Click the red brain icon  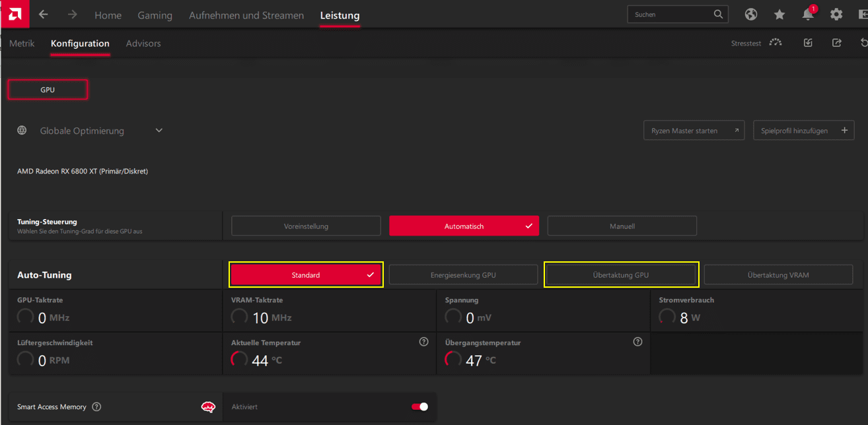(208, 407)
